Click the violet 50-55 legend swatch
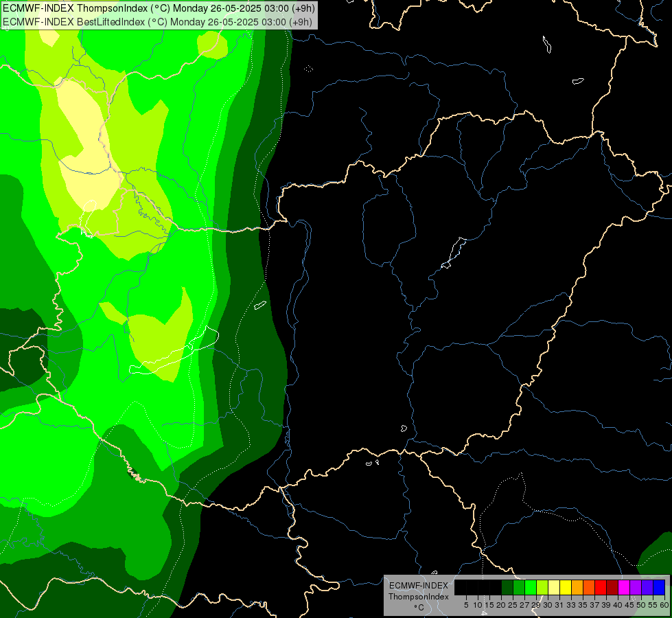 pos(647,587)
